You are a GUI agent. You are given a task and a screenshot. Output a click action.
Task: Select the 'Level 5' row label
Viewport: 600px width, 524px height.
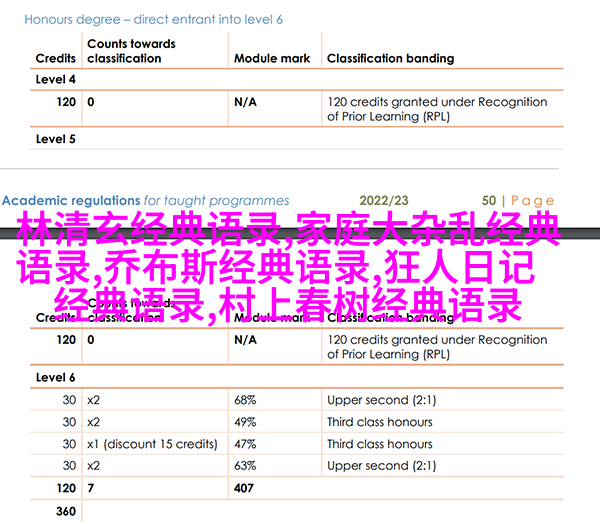(56, 139)
